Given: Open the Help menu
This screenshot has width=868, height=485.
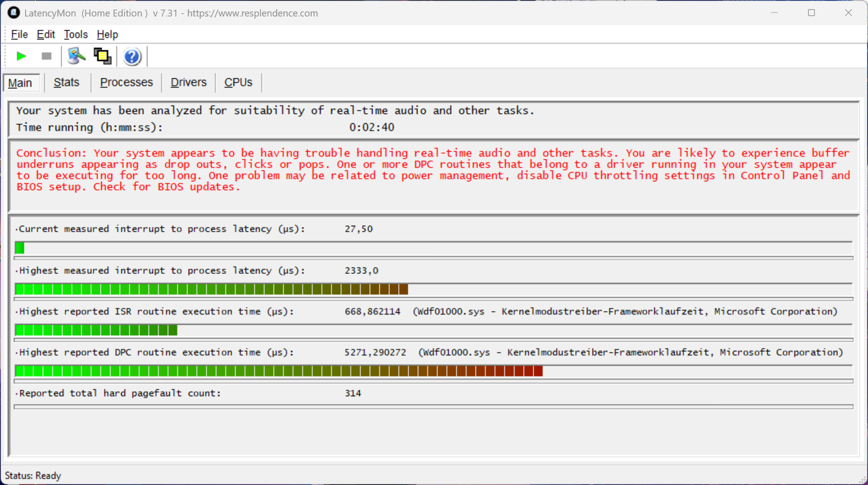Looking at the screenshot, I should [107, 34].
